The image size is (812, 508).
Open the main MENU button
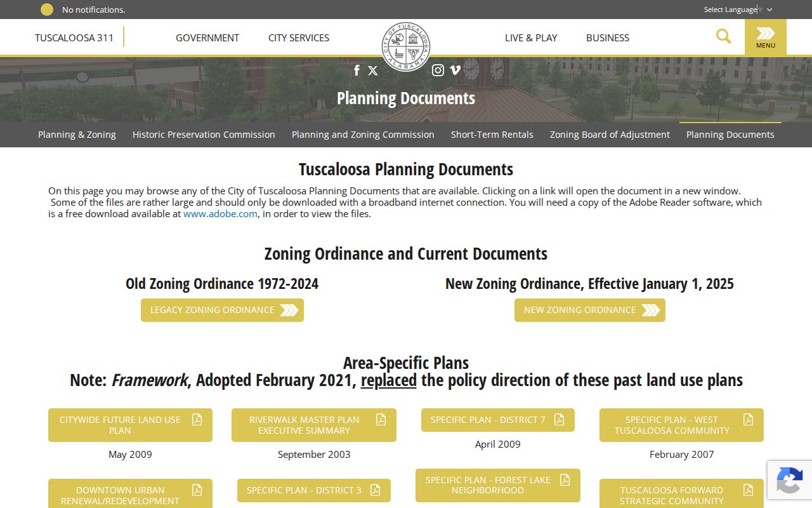[x=766, y=37]
